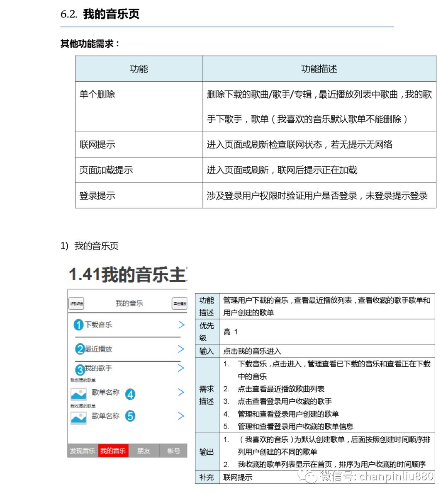This screenshot has height=497, width=448.
Task: Click the 输入 label cell
Action: click(x=207, y=351)
